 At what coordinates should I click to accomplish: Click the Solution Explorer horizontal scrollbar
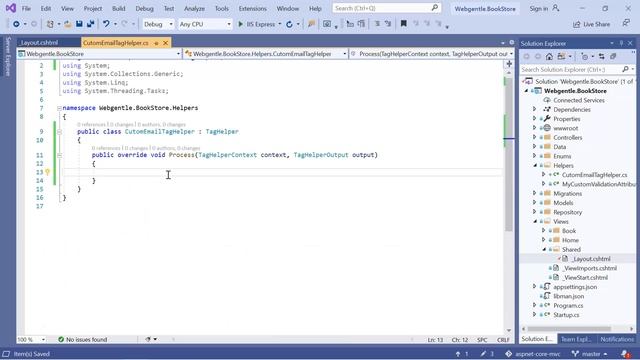tap(569, 329)
